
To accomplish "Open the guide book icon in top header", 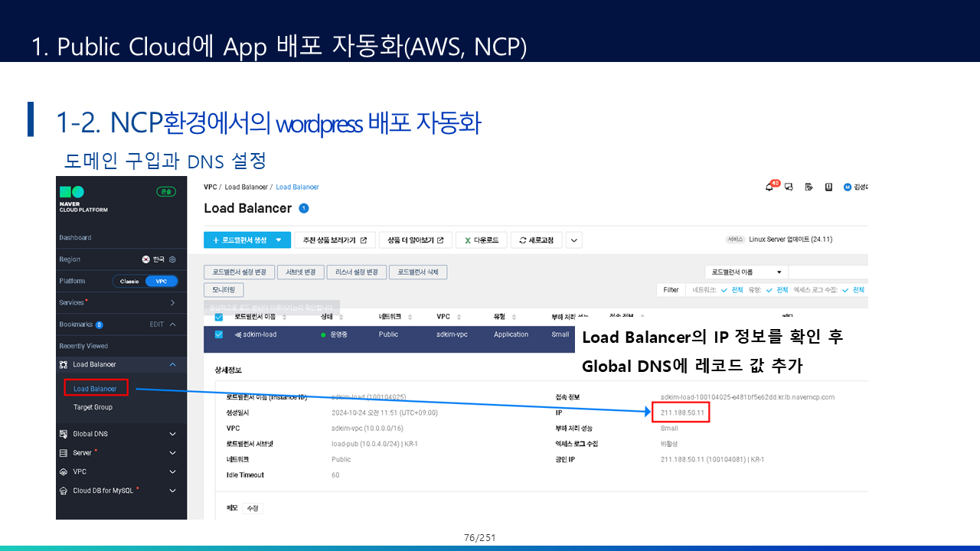I will (828, 187).
